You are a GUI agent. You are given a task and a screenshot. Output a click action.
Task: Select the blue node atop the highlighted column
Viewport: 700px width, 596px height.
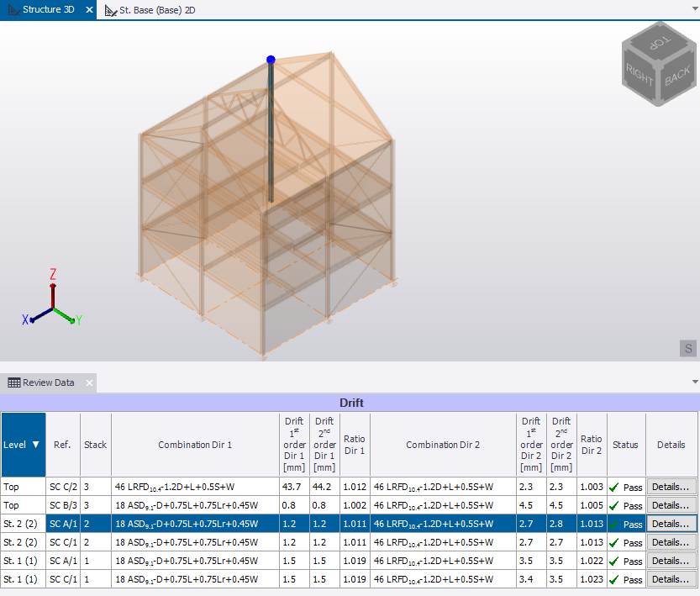click(x=271, y=60)
